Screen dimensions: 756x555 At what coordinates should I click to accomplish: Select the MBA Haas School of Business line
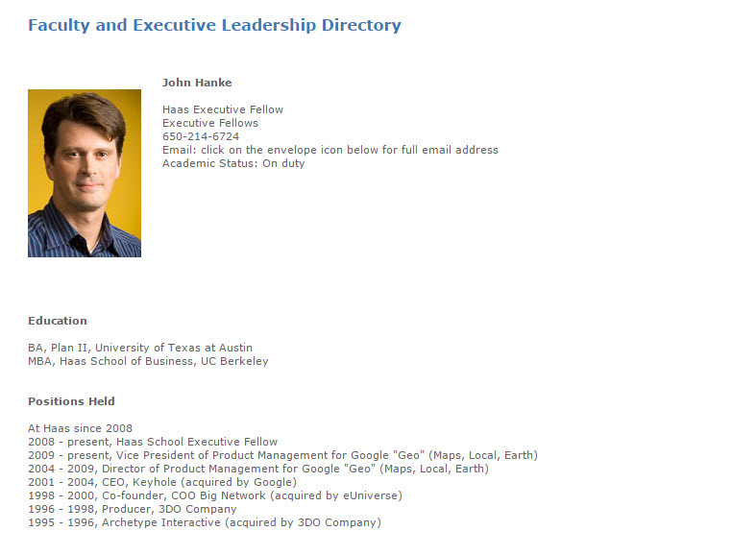[x=148, y=361]
